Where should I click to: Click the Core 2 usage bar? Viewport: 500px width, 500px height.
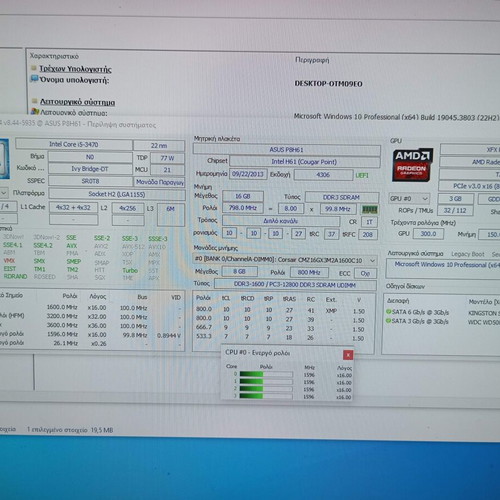[x=266, y=389]
